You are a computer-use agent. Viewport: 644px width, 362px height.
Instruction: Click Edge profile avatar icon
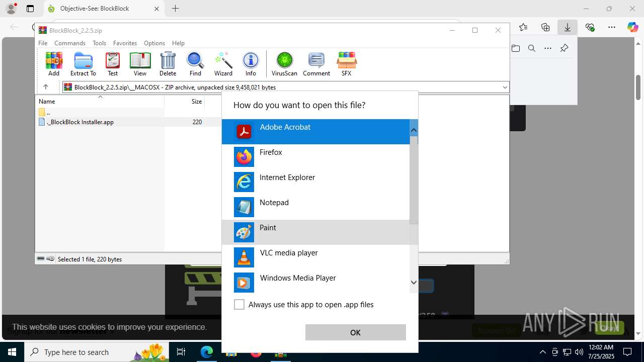click(x=11, y=9)
